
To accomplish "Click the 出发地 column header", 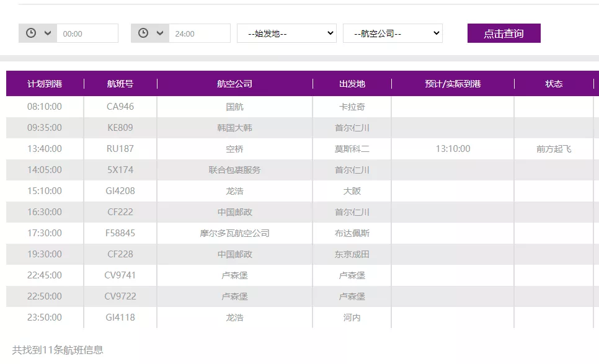I will 352,84.
